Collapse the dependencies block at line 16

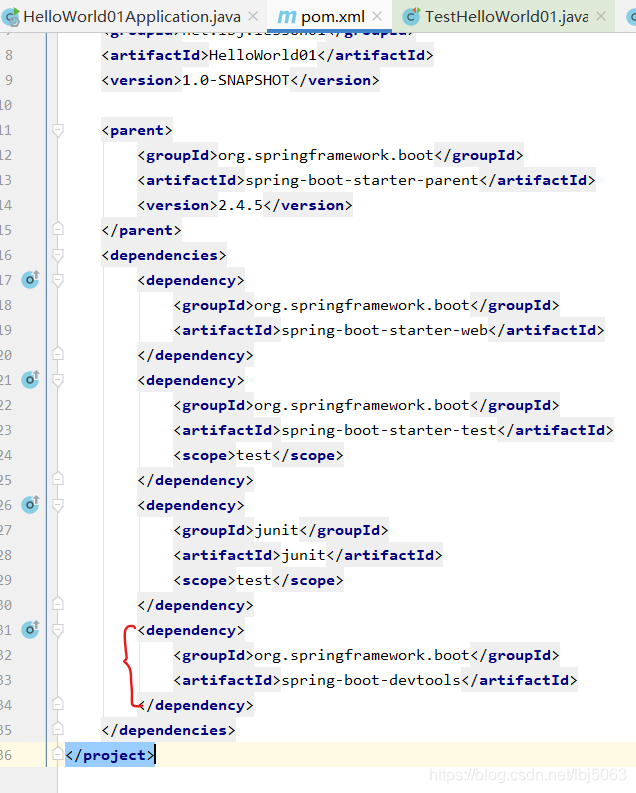58,255
